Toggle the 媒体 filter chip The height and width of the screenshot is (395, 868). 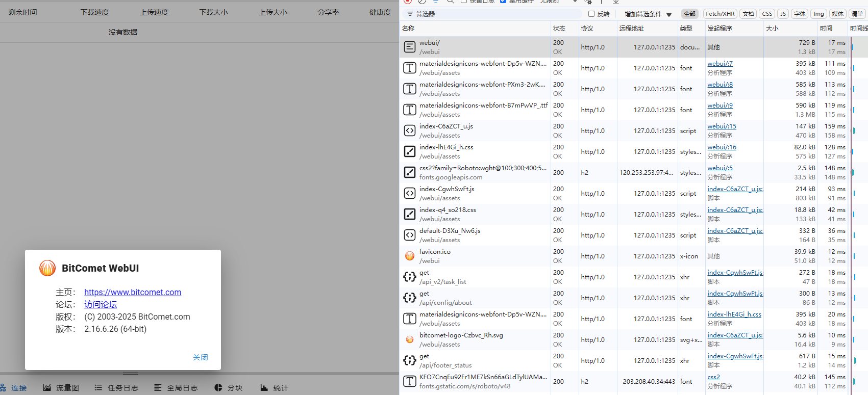click(x=837, y=14)
